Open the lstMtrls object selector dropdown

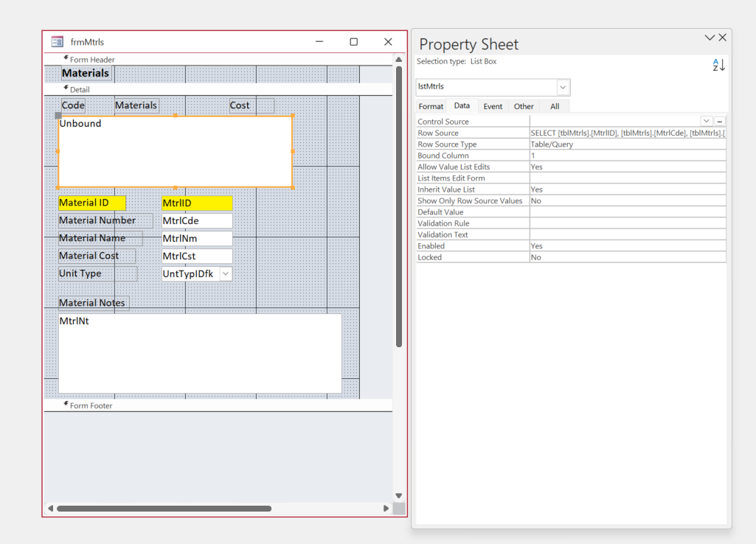[x=563, y=87]
